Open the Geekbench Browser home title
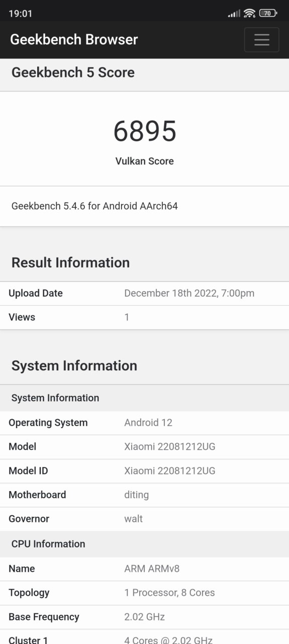Screen dimensions: 289x644 [74, 39]
